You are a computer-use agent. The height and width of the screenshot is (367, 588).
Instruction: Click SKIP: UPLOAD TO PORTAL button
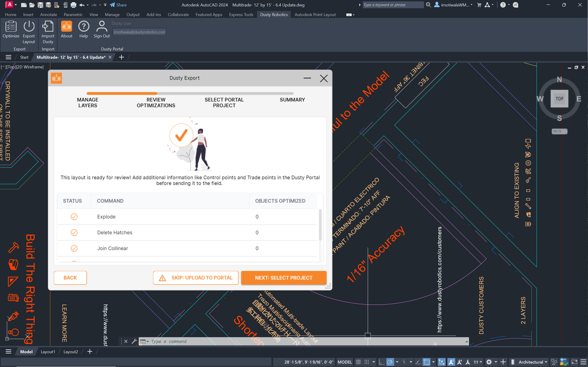click(x=196, y=278)
